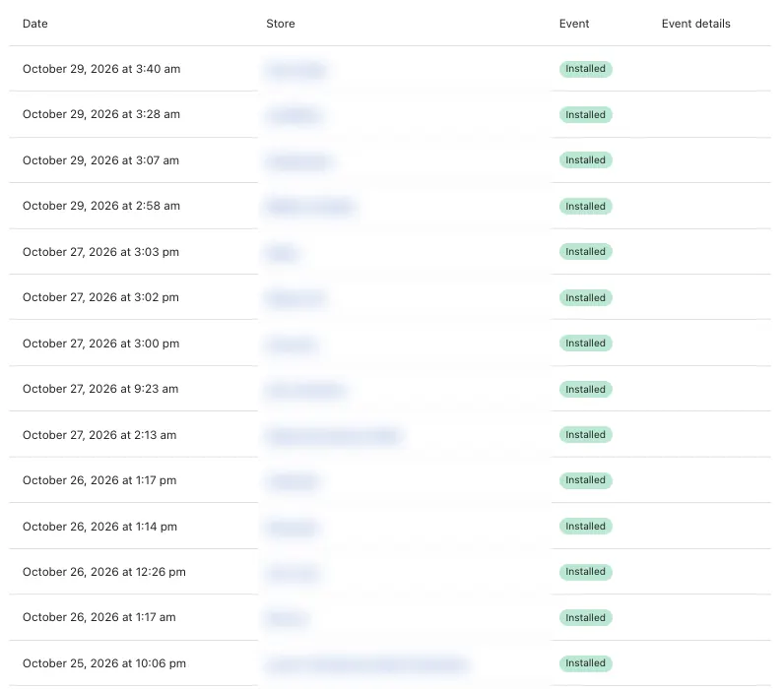Open blurred store link in 1:14 pm row
784x689 pixels.
pyautogui.click(x=293, y=529)
